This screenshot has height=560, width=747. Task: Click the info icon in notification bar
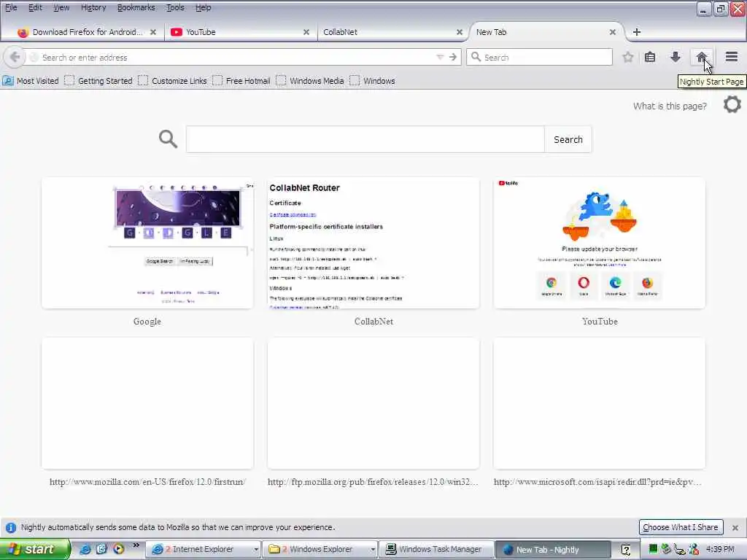pos(10,528)
